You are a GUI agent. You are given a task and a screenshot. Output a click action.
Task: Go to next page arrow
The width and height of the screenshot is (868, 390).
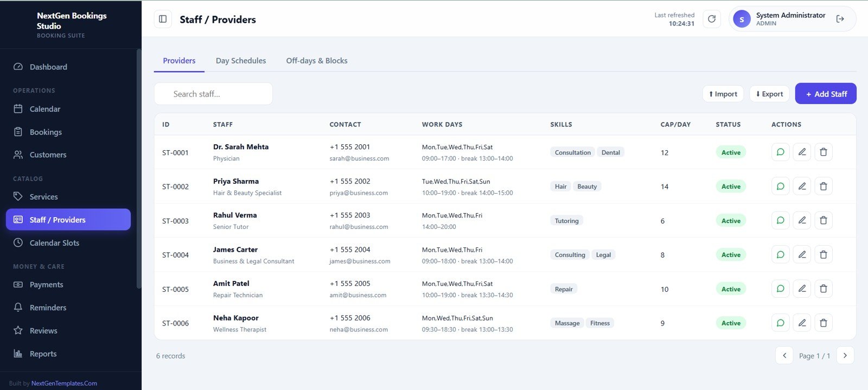845,355
